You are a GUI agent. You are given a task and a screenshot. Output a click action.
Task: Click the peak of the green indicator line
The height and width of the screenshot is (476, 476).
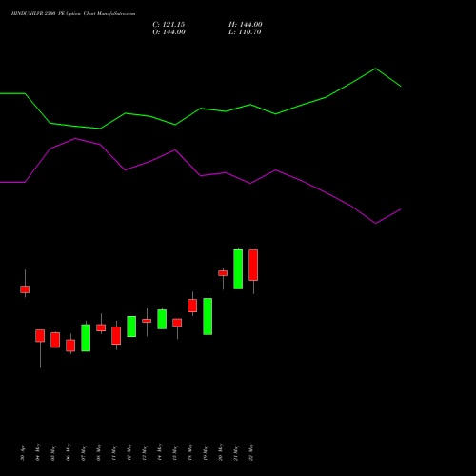(376, 69)
